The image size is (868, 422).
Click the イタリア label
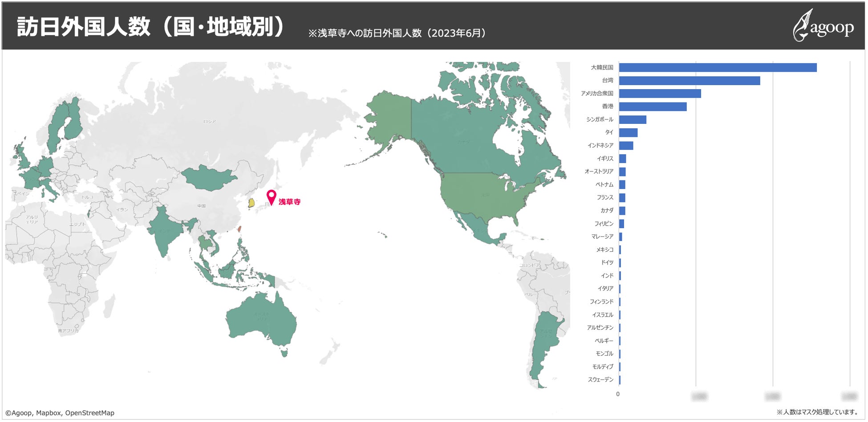(x=605, y=288)
